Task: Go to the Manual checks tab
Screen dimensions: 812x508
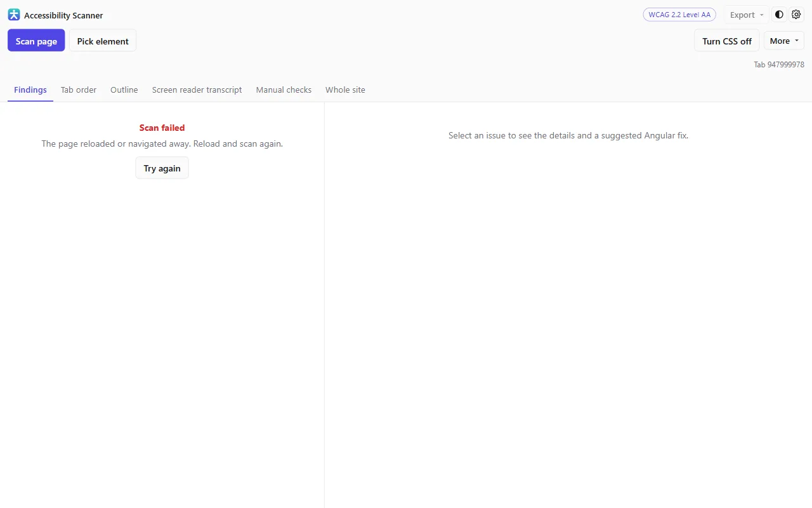Action: click(284, 90)
